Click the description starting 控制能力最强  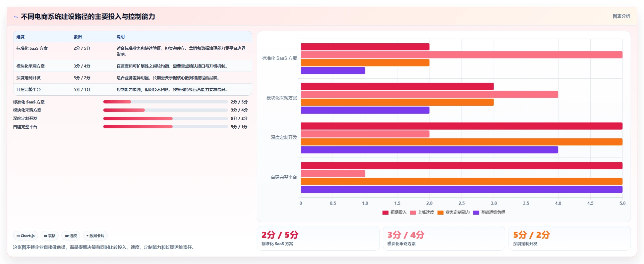click(x=173, y=90)
